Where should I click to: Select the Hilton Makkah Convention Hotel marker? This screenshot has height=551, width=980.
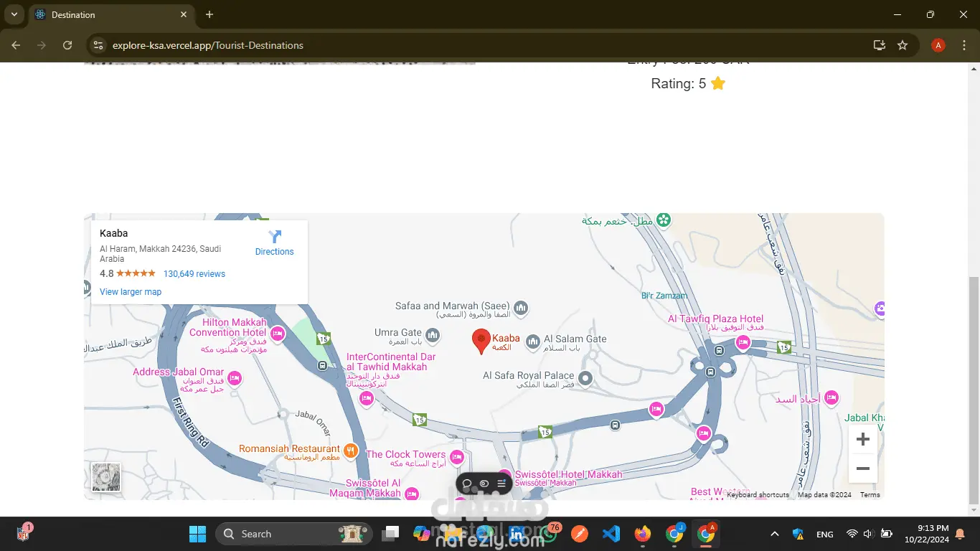click(278, 333)
